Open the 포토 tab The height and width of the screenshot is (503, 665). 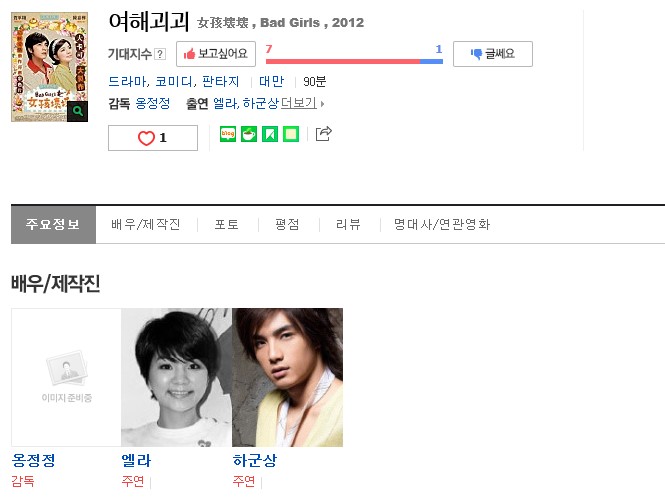[226, 224]
